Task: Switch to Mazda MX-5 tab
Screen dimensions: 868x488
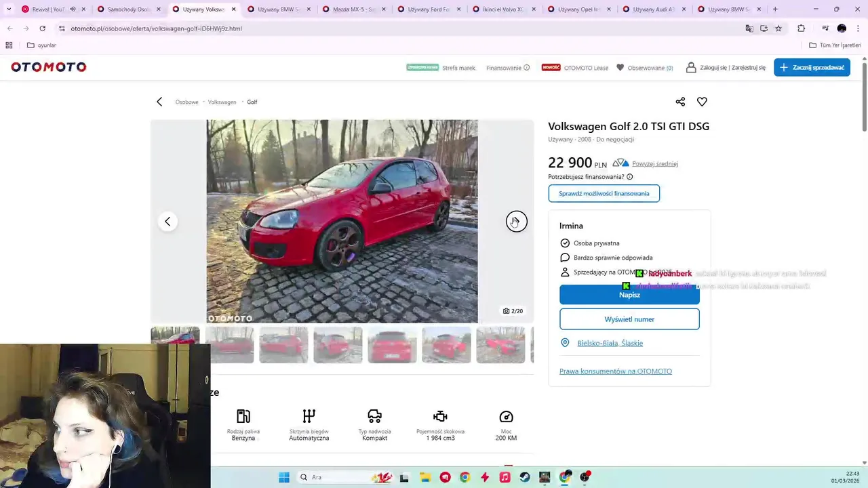Action: 354,9
